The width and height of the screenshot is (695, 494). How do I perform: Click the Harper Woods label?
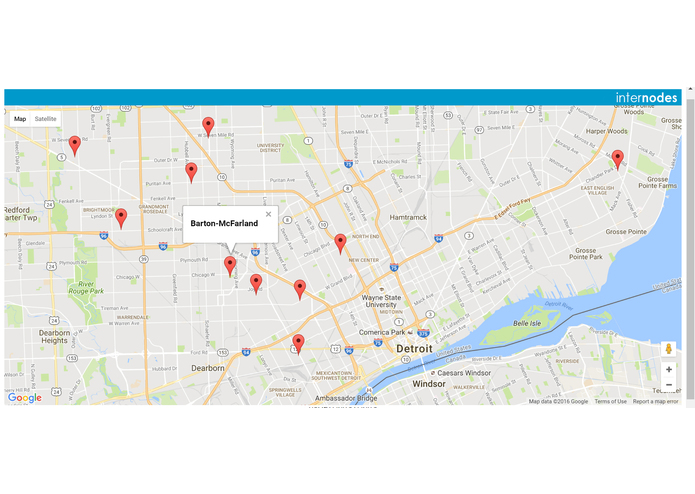(x=606, y=131)
